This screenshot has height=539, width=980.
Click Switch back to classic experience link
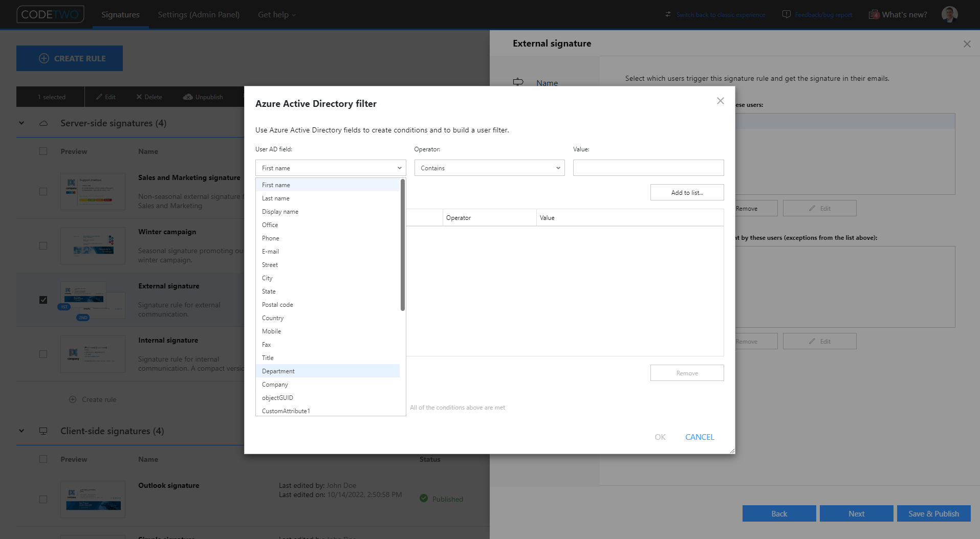point(721,15)
